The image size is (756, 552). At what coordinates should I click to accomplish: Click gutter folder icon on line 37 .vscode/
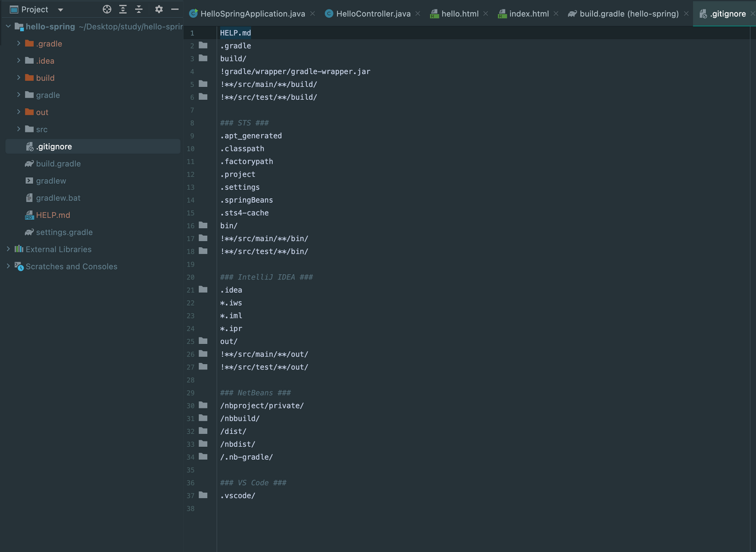(203, 495)
